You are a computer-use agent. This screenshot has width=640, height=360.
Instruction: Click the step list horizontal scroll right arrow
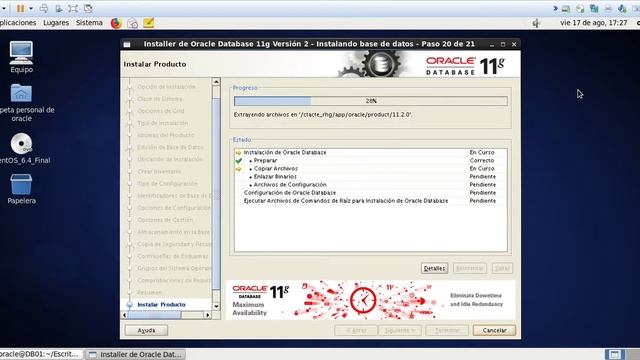[208, 315]
